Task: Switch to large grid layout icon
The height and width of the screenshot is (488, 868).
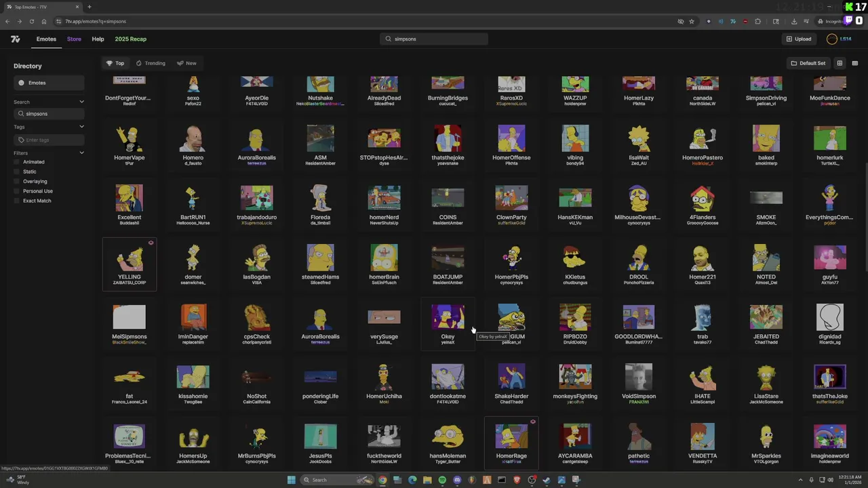Action: click(840, 63)
